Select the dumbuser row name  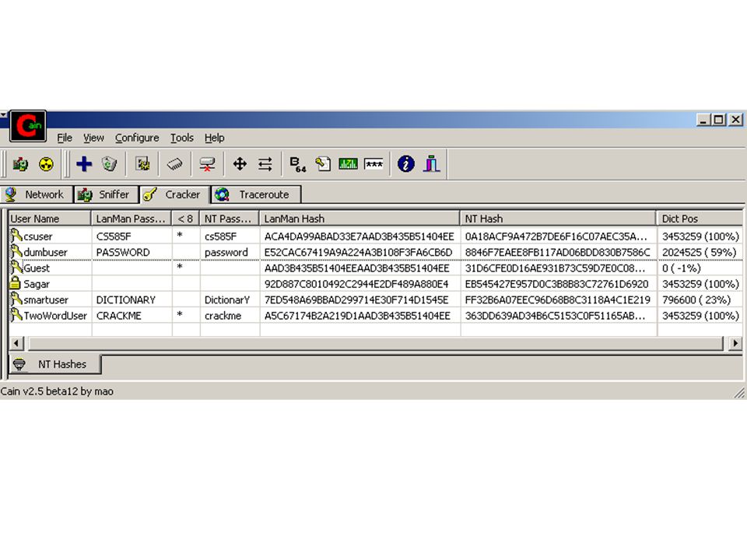coord(45,252)
